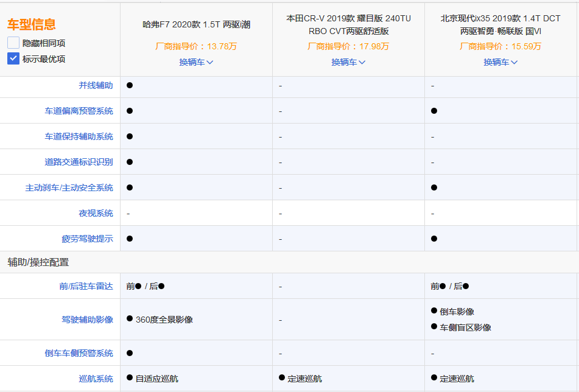This screenshot has height=392, width=579.
Task: Click the 本田CR-V 2019款 model title
Action: click(348, 25)
